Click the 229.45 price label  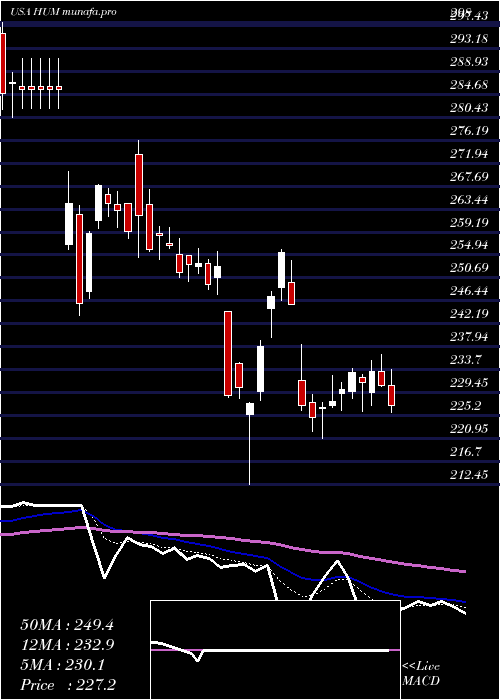(x=469, y=383)
